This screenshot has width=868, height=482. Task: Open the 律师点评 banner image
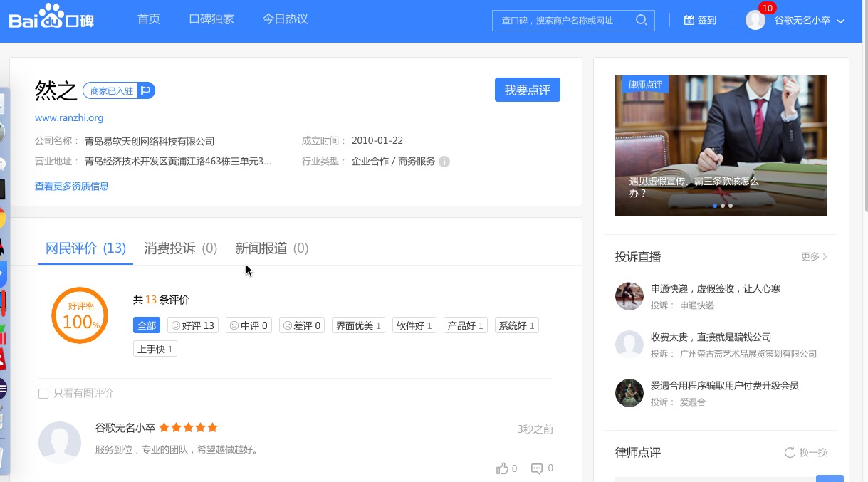click(x=721, y=146)
